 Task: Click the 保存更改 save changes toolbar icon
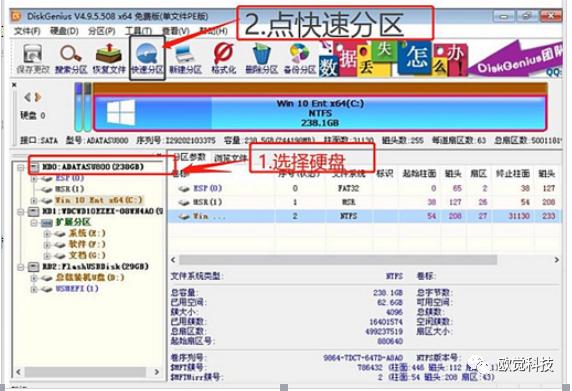32,58
